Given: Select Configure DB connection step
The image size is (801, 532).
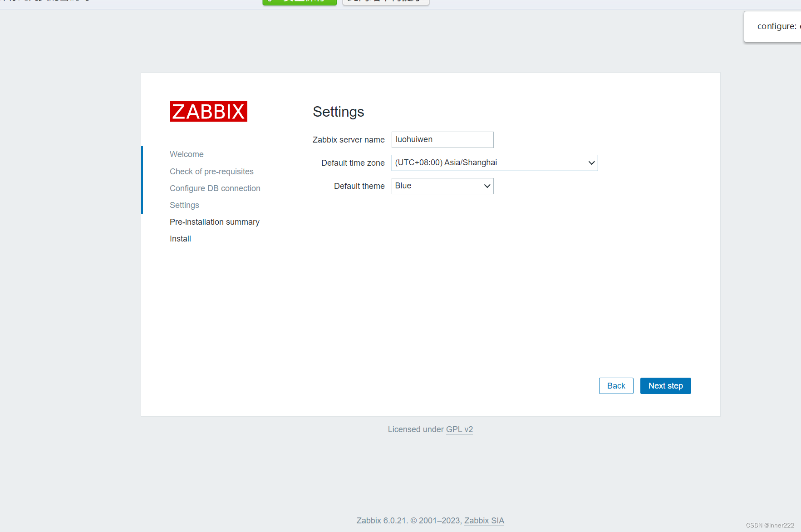Looking at the screenshot, I should [215, 188].
